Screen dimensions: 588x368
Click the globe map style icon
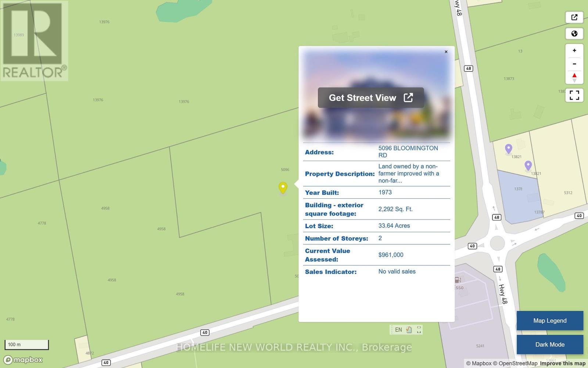click(574, 34)
